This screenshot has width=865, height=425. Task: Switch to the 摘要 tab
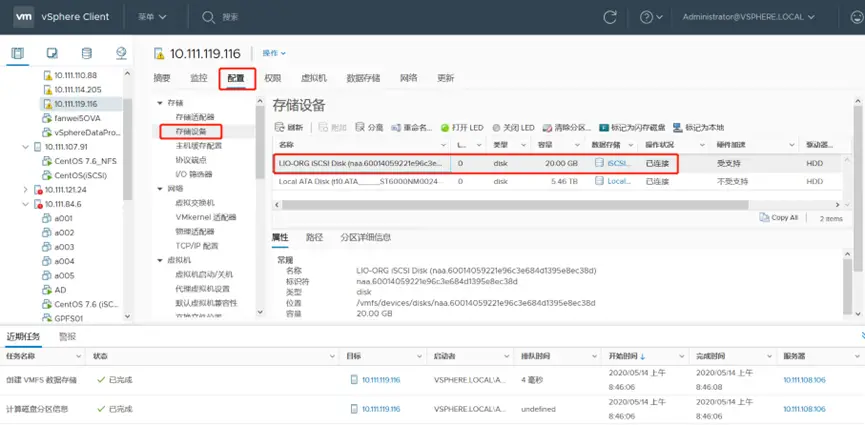click(162, 78)
